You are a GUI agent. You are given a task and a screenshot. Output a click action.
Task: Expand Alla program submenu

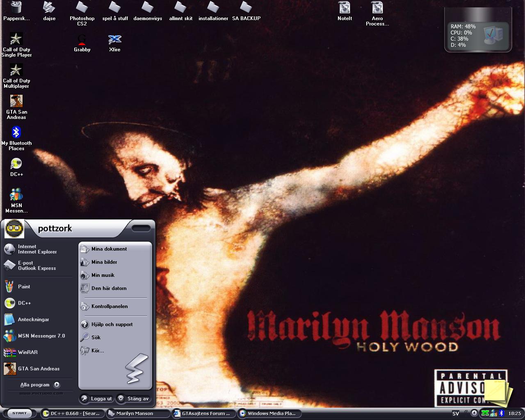click(40, 385)
